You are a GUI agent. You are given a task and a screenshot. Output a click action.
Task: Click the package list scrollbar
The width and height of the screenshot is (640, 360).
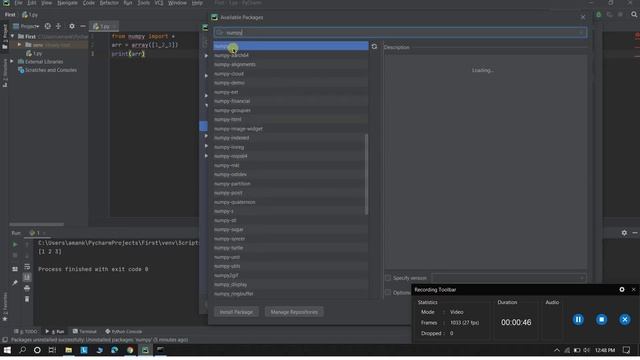366,174
